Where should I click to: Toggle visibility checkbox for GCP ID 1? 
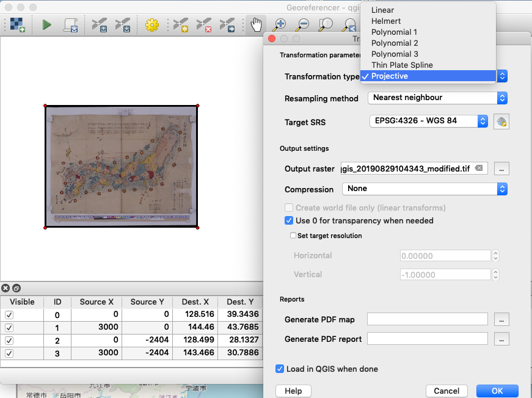coord(9,327)
